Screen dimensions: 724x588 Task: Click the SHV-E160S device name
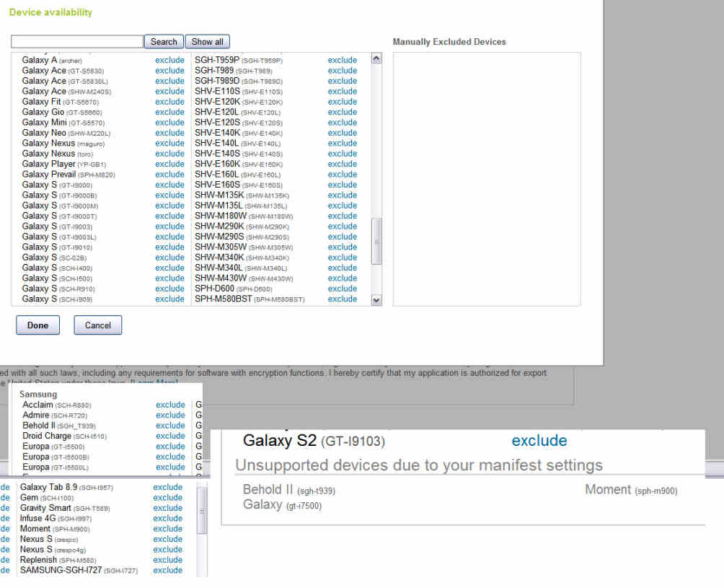click(239, 185)
